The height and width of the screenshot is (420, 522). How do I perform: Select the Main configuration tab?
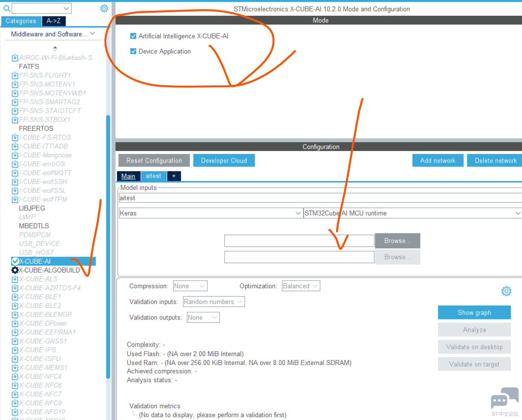pyautogui.click(x=128, y=176)
